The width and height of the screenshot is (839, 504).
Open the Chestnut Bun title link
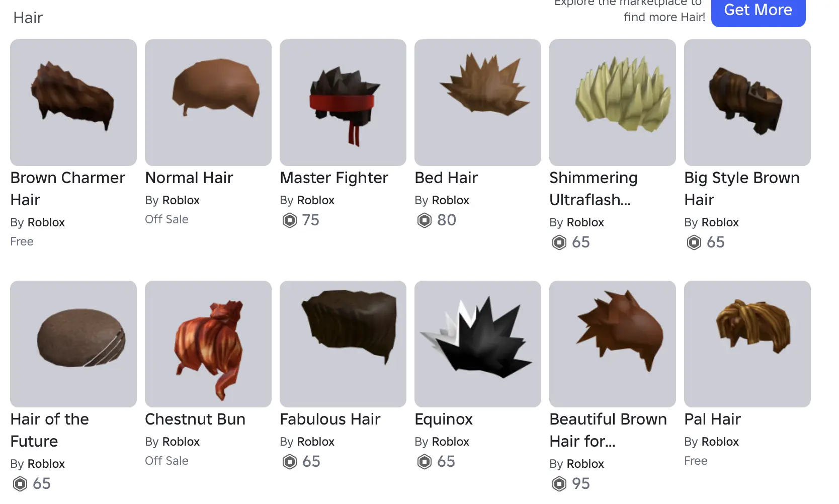[x=195, y=419]
